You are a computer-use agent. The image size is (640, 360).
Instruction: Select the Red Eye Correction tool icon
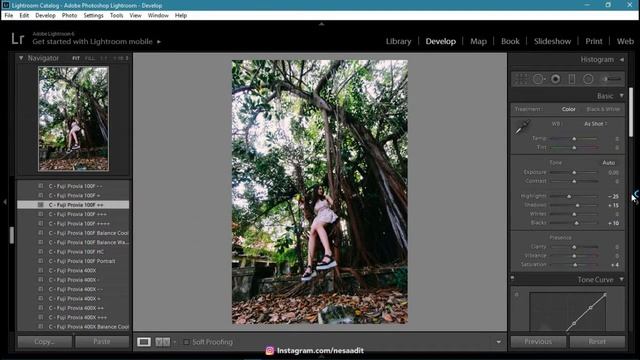click(556, 79)
